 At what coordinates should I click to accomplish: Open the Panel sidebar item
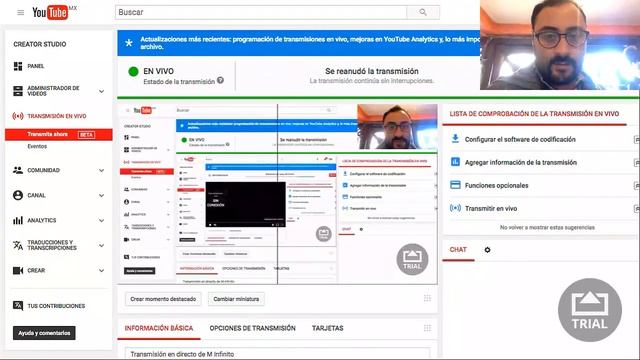point(36,66)
